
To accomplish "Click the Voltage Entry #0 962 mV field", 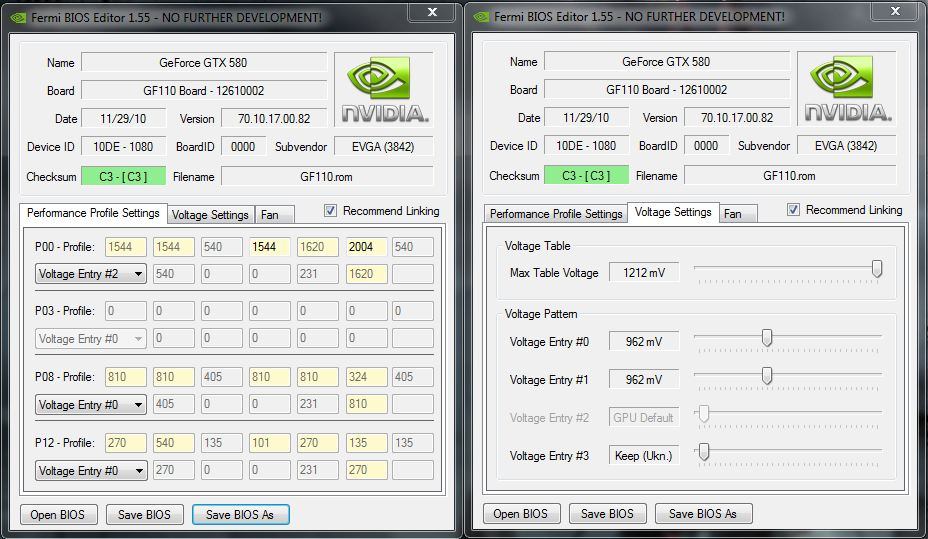I will pos(644,341).
